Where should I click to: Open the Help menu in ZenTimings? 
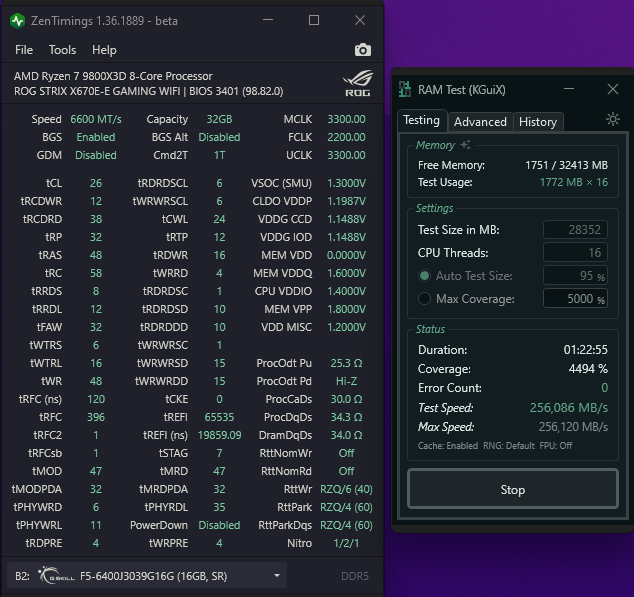104,50
